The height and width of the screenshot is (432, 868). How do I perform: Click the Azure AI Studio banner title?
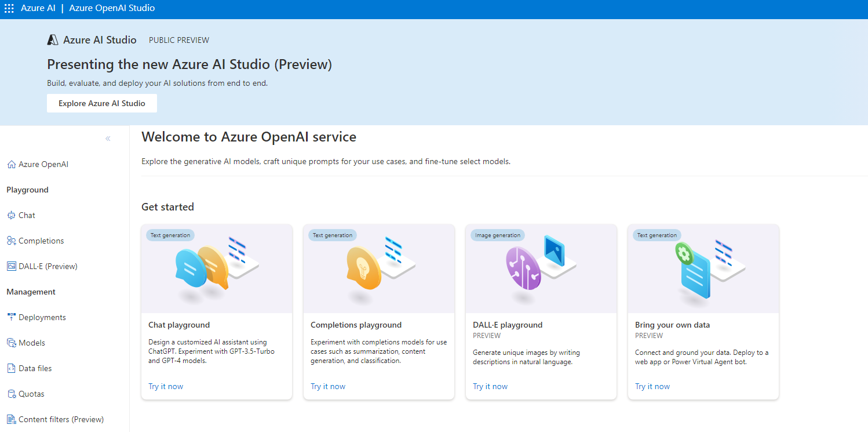tap(100, 40)
